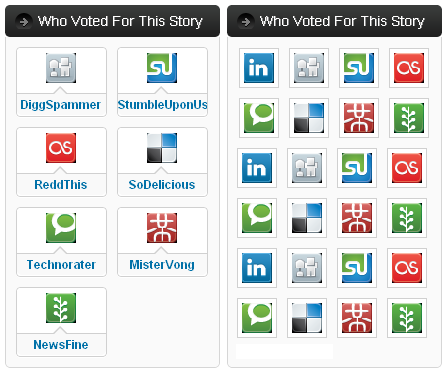448x371 pixels.
Task: Click arrow icon in right panel header
Action: pos(246,22)
